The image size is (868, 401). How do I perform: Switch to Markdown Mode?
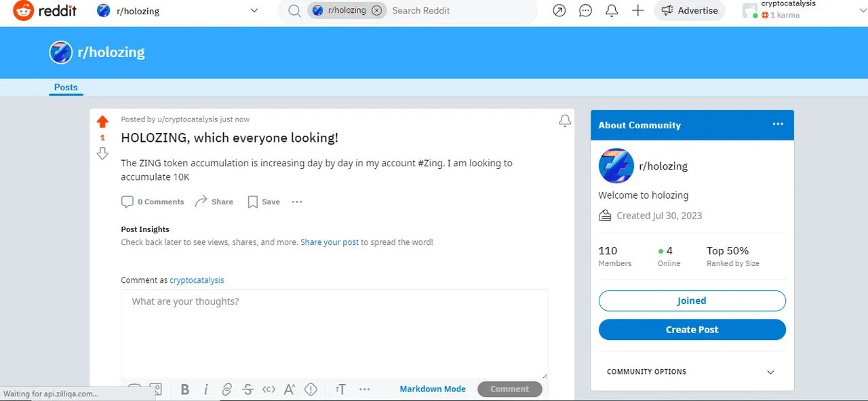[x=433, y=389]
